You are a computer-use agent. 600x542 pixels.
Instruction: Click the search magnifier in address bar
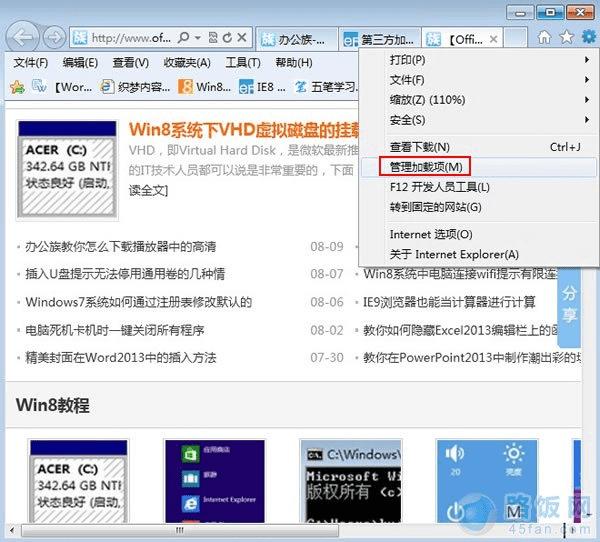point(184,38)
